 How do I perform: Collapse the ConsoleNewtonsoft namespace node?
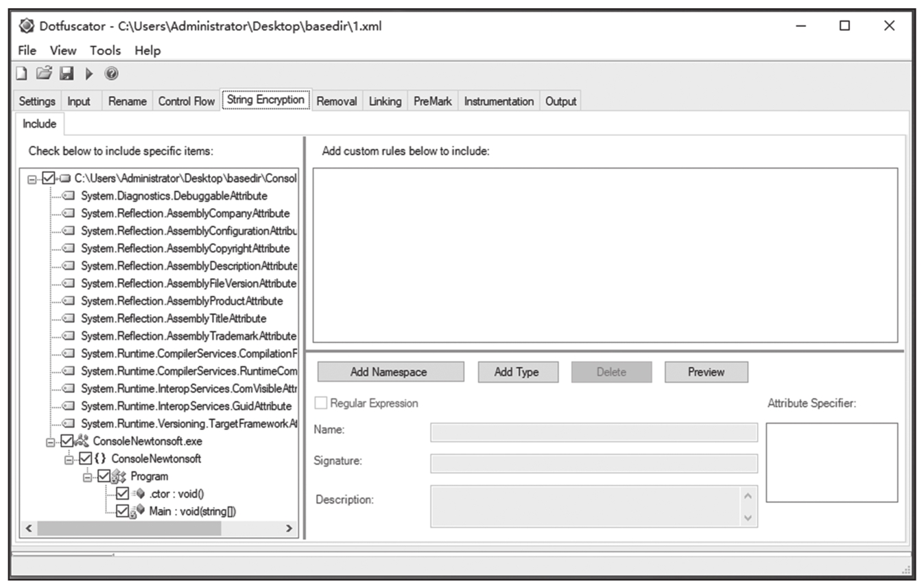point(69,459)
